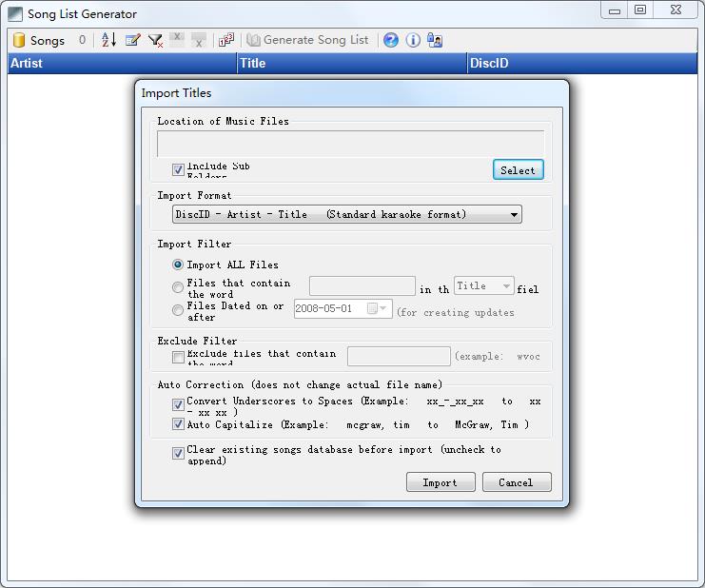Click the Select folder button
705x588 pixels.
pos(518,170)
